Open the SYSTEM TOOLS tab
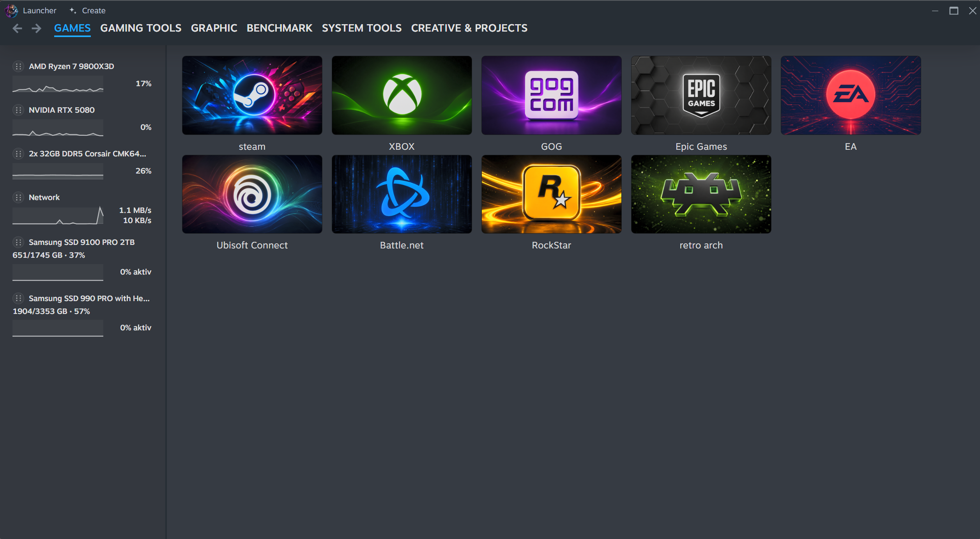Image resolution: width=980 pixels, height=539 pixels. coord(362,28)
